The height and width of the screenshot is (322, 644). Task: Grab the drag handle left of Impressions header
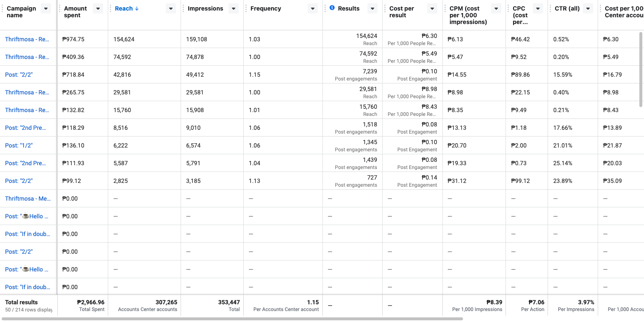pyautogui.click(x=184, y=8)
